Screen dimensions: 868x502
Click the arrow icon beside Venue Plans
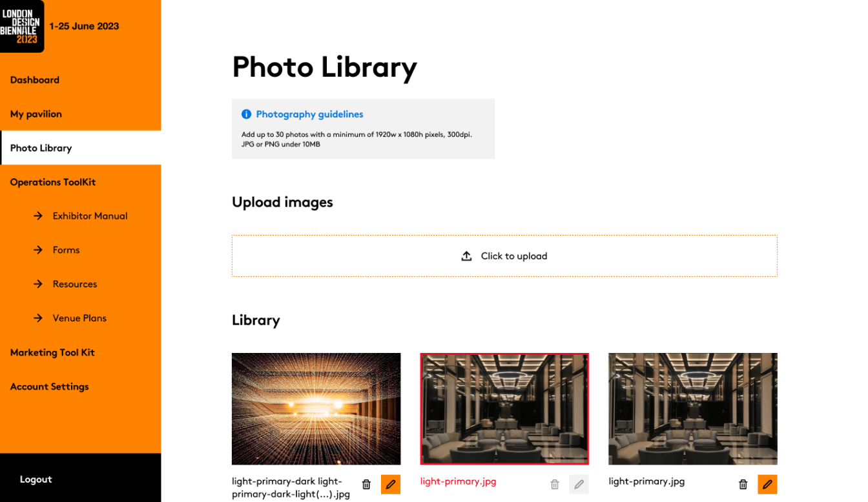tap(38, 318)
